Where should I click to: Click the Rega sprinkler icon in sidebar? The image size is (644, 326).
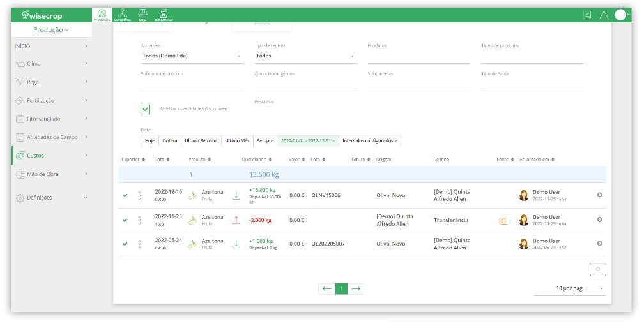(20, 82)
